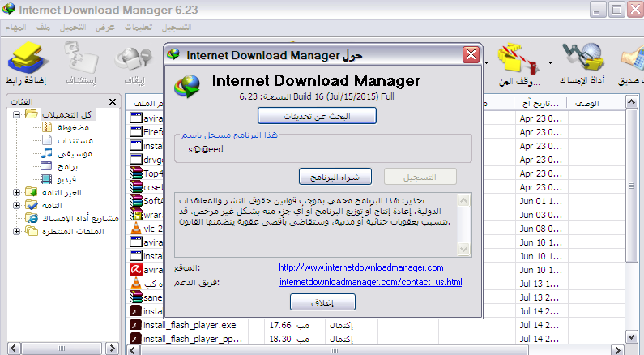Open the www.internetdownloadmanager.com link
This screenshot has height=355, width=644.
tap(361, 267)
